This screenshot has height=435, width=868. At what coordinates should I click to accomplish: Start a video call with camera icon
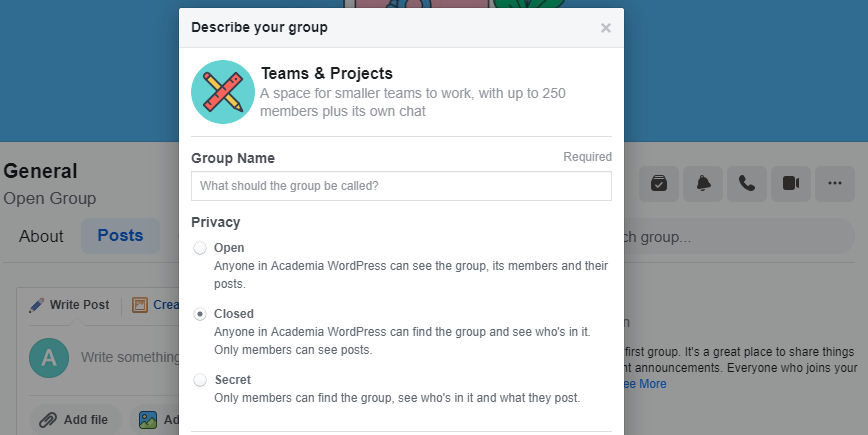tap(791, 184)
